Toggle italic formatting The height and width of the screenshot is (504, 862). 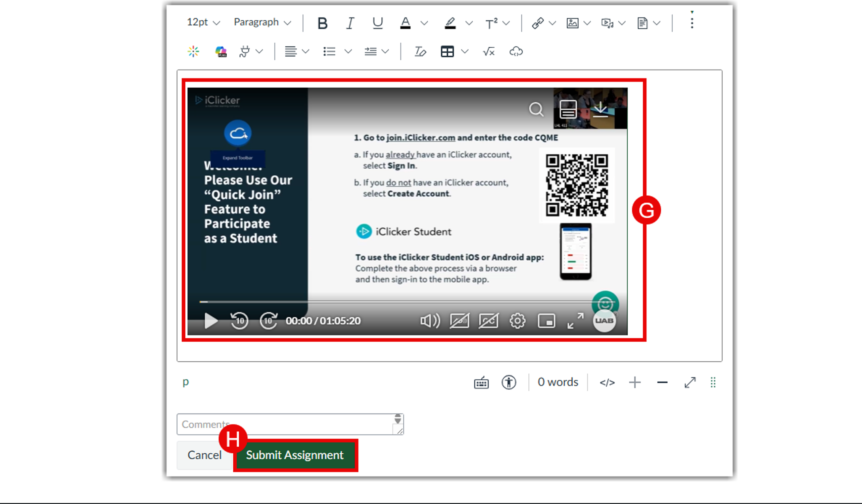pyautogui.click(x=350, y=23)
